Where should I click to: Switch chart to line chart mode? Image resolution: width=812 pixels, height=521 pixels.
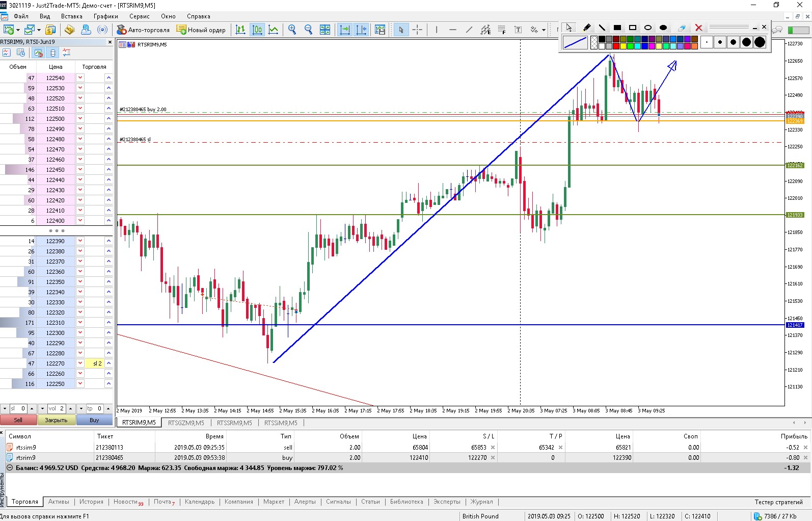pos(274,30)
